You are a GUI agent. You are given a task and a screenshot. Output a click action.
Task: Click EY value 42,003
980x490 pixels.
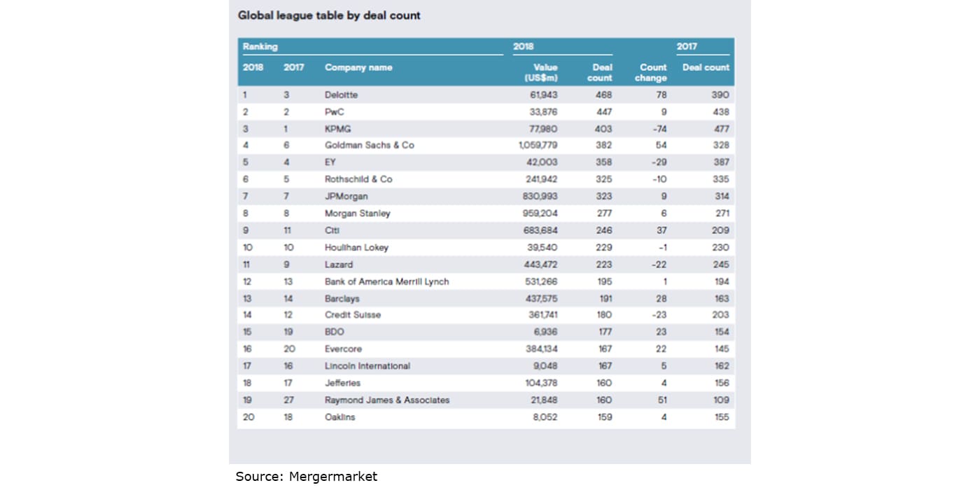point(543,162)
